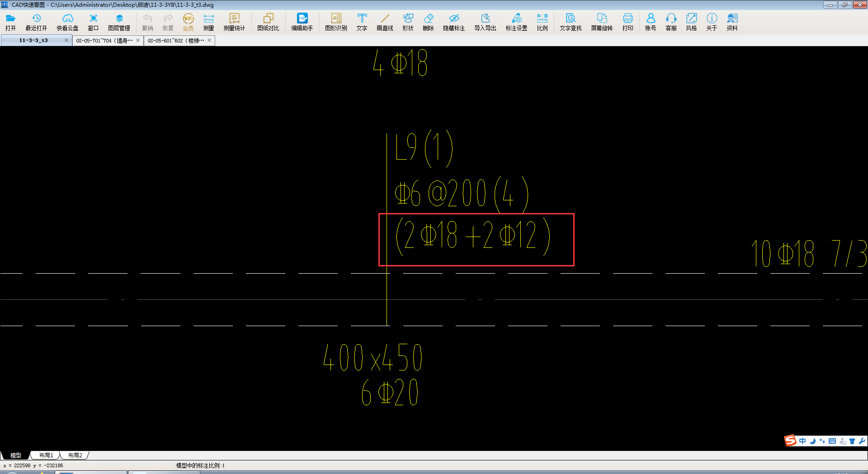
Task: Contact 客服 customer service
Action: [x=671, y=22]
